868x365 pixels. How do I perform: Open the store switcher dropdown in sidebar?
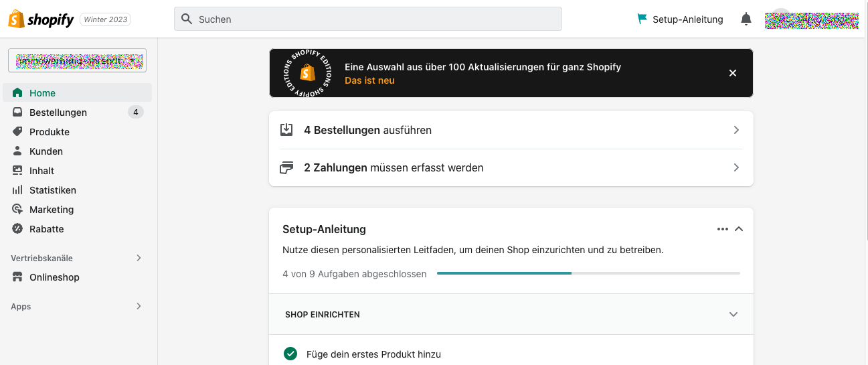point(77,60)
